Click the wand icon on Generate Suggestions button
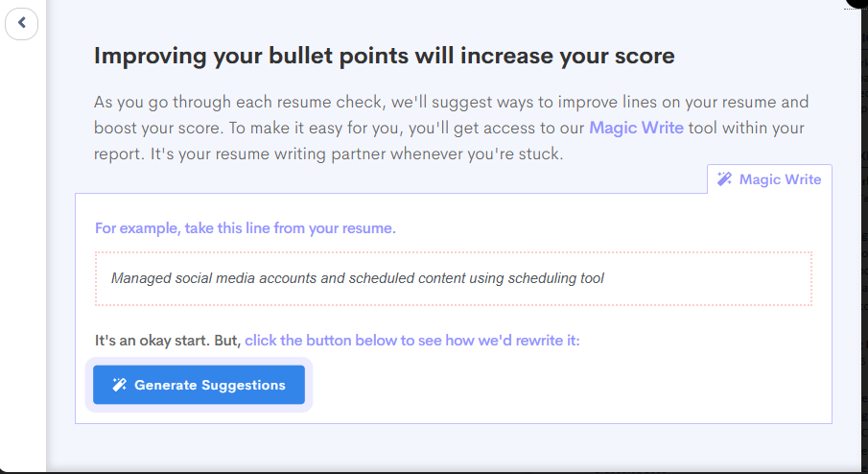The height and width of the screenshot is (474, 868). pos(119,385)
